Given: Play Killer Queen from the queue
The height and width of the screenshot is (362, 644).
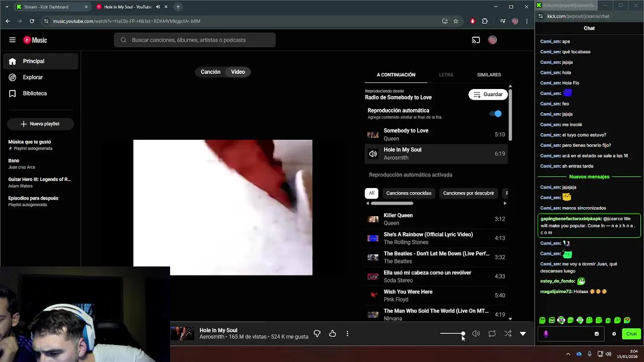Looking at the screenshot, I should [x=436, y=219].
